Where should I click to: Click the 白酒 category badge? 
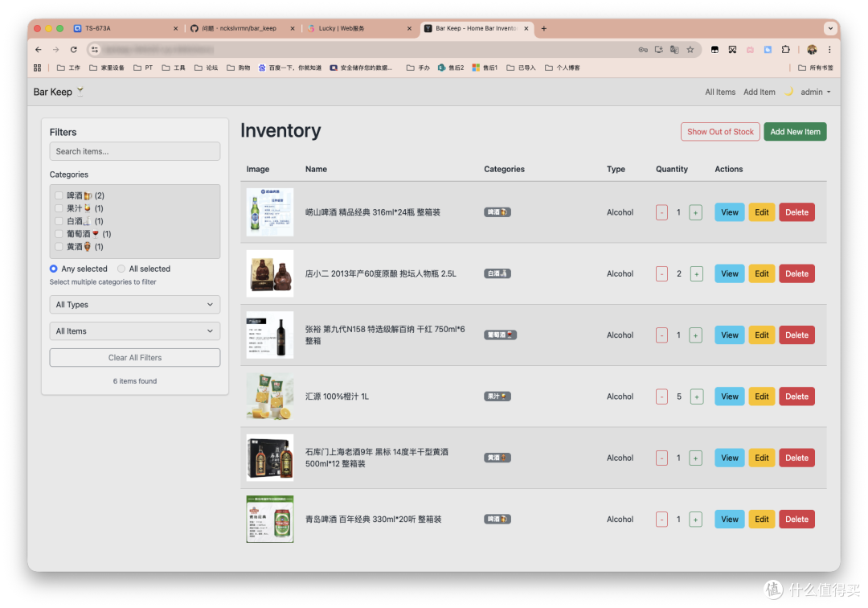pos(497,273)
